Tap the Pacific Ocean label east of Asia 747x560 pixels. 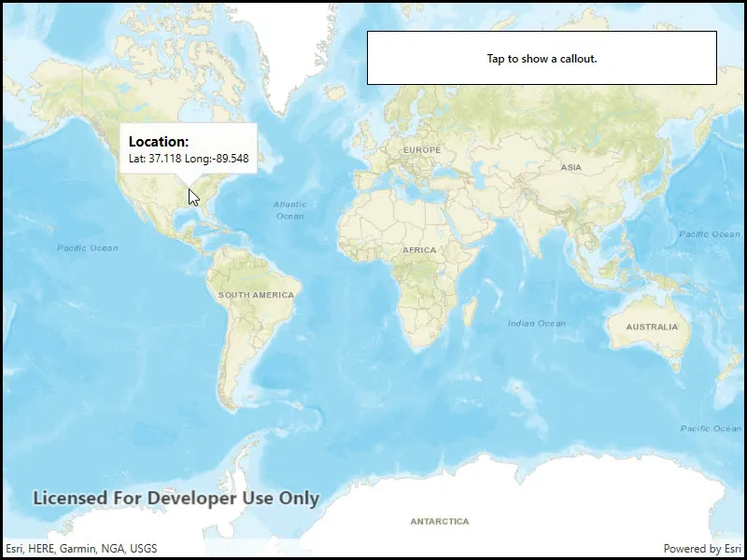(710, 234)
